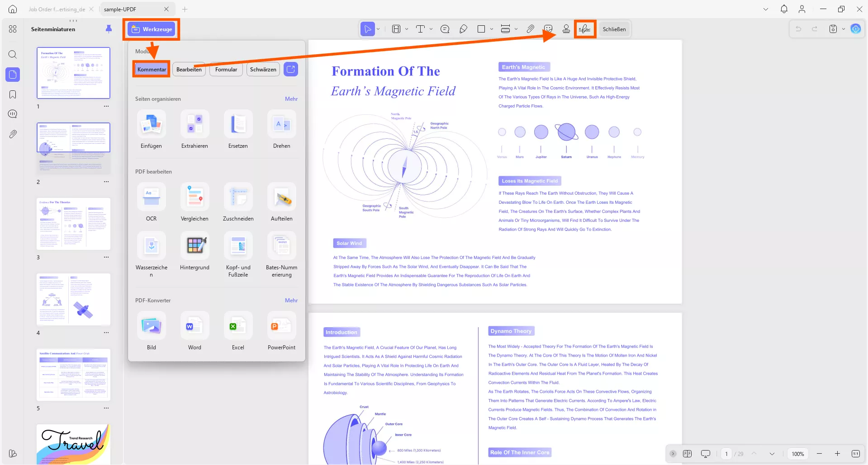Pin the Seitenminiaturen panel

109,29
